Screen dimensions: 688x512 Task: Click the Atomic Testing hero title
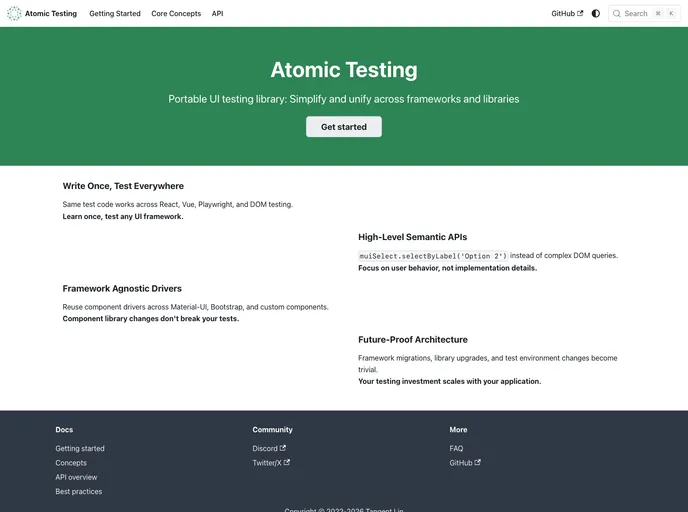pos(344,70)
